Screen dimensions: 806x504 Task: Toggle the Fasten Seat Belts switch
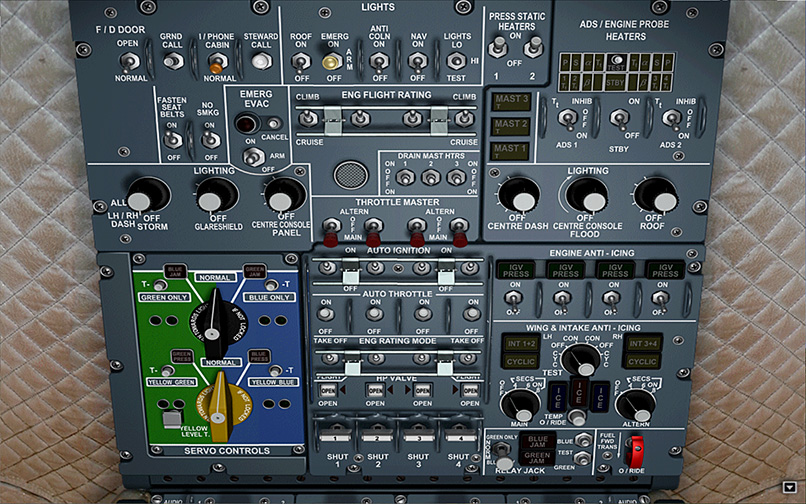172,139
